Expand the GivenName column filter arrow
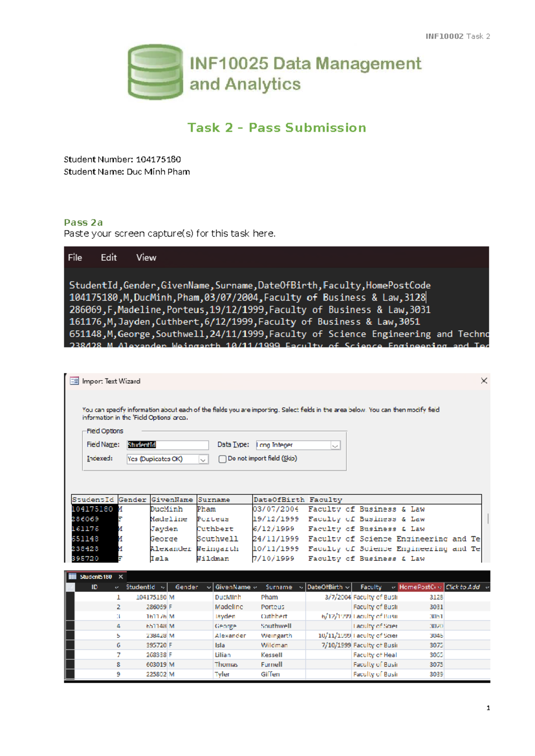 pos(255,588)
